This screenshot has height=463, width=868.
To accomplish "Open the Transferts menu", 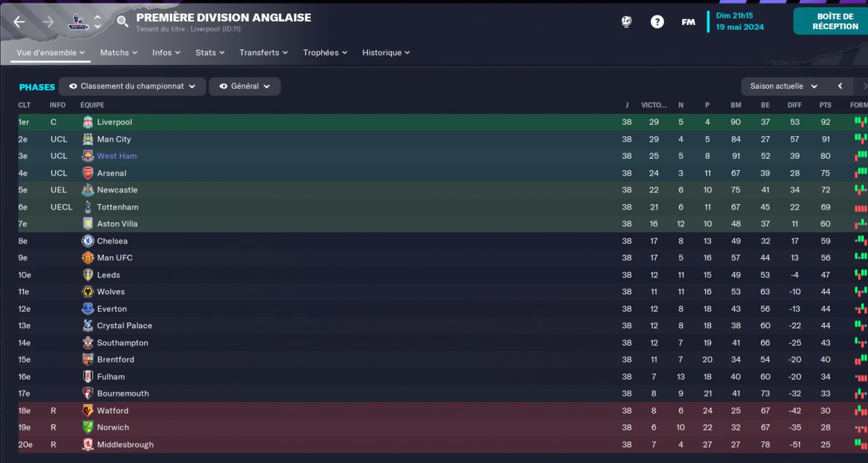I will pos(263,52).
